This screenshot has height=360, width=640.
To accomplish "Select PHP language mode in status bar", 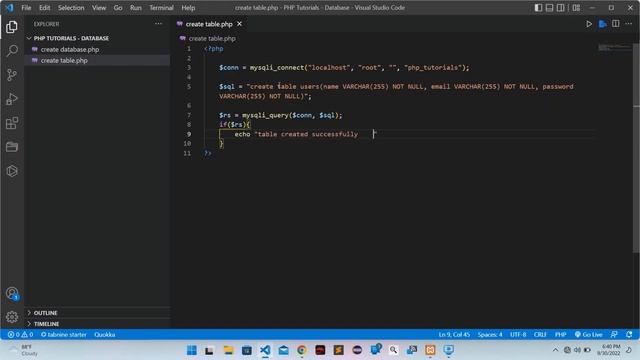I will click(560, 335).
